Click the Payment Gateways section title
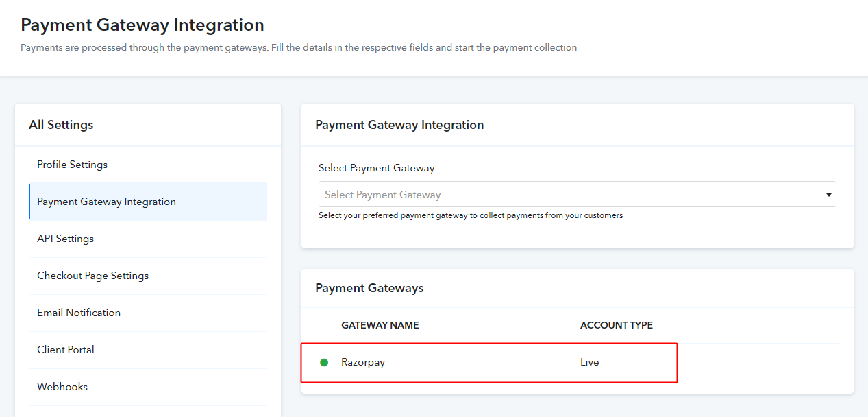The width and height of the screenshot is (868, 417). (371, 288)
